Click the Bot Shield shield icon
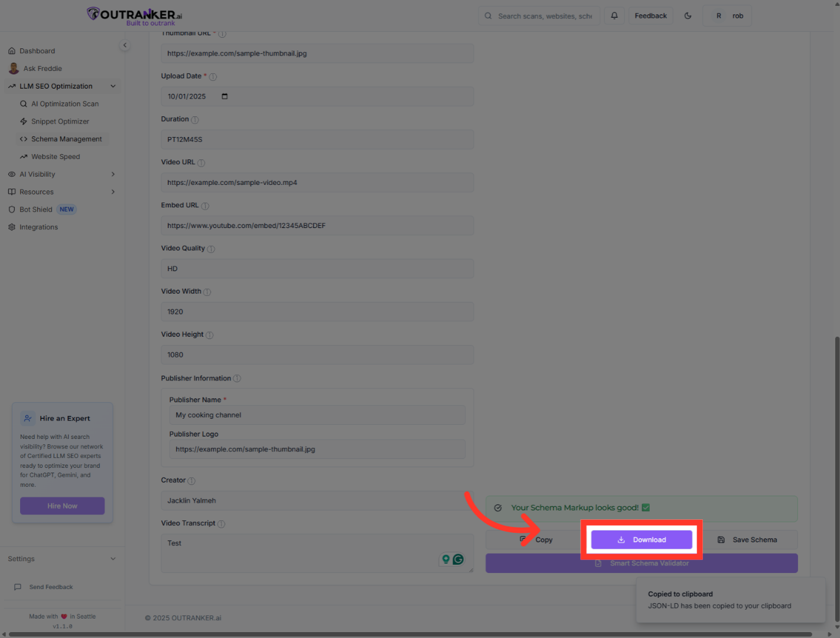 pyautogui.click(x=12, y=209)
